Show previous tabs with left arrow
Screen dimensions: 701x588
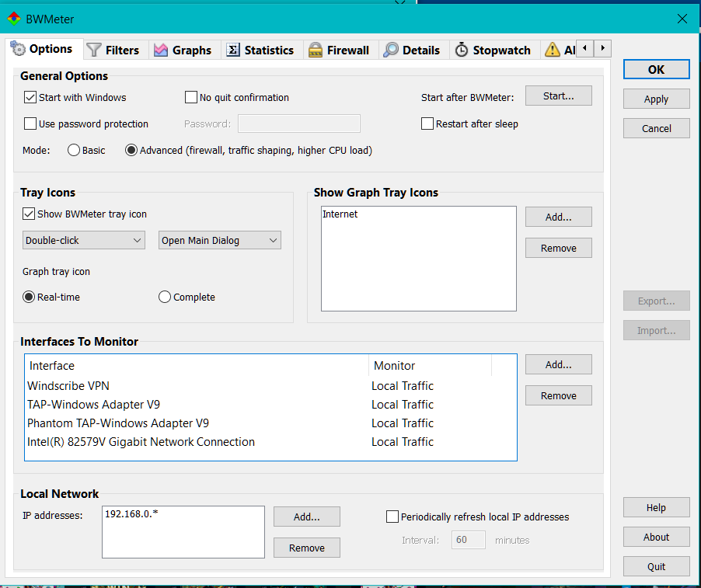coord(584,48)
